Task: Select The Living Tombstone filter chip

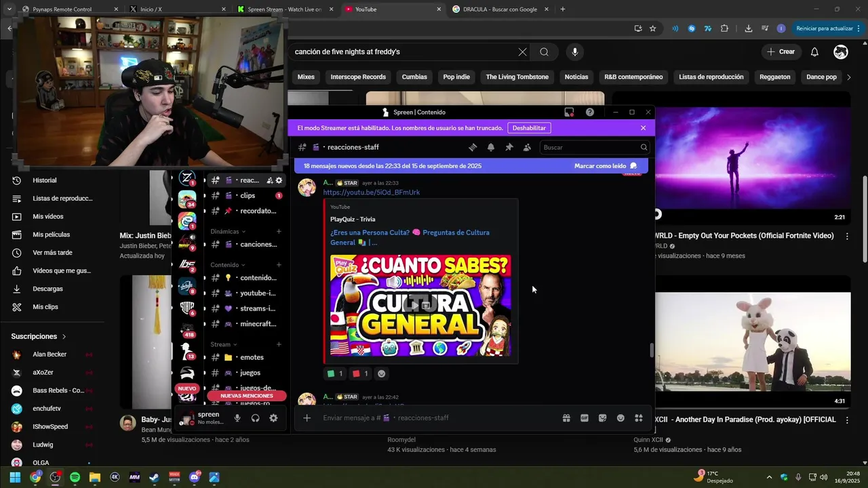Action: (517, 77)
